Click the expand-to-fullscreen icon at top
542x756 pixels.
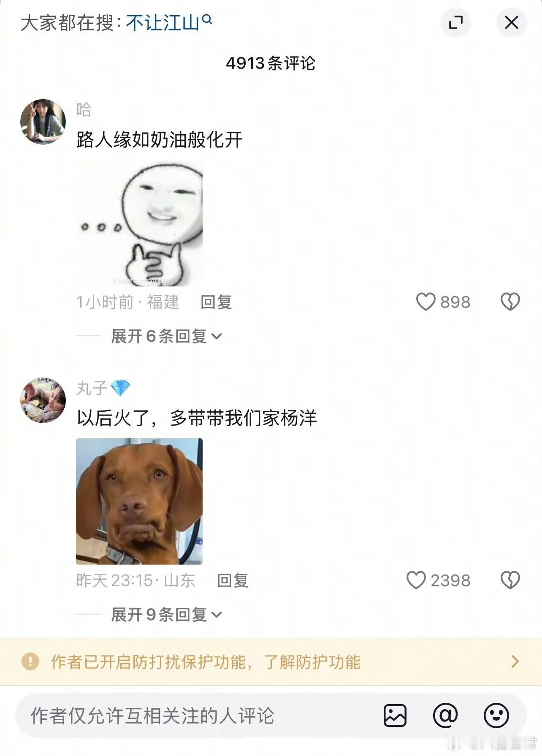[x=456, y=22]
